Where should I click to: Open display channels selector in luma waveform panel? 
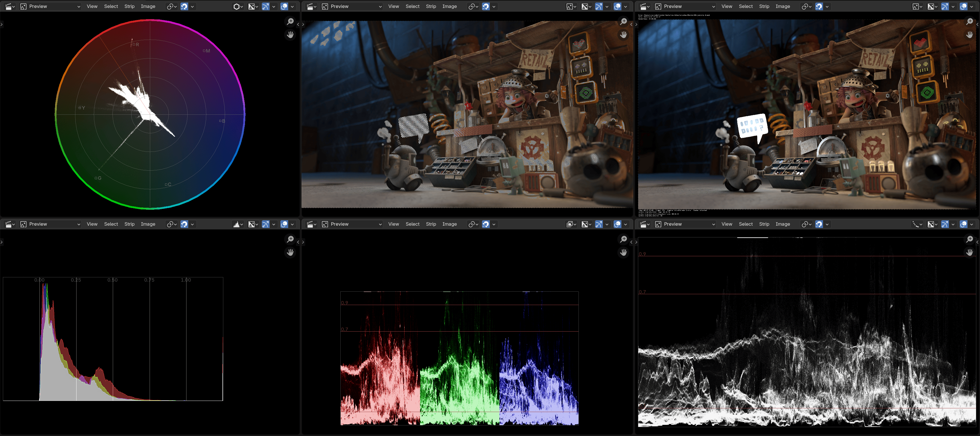point(932,224)
